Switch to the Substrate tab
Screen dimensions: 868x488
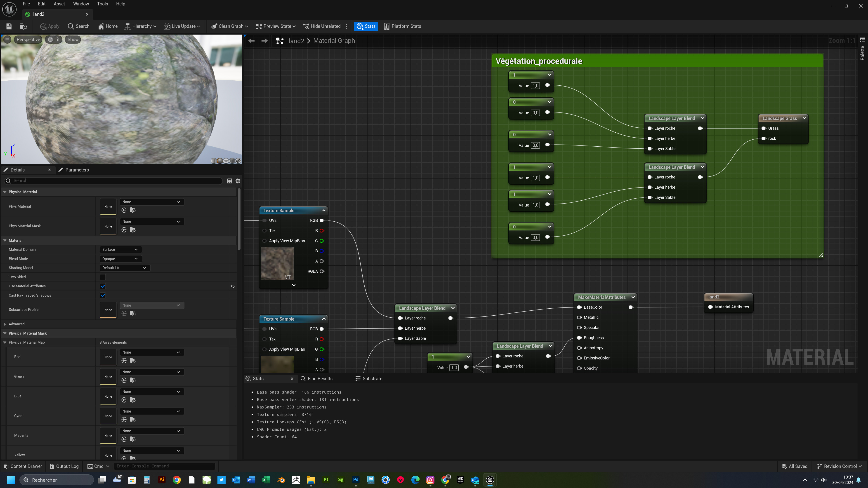coord(369,379)
